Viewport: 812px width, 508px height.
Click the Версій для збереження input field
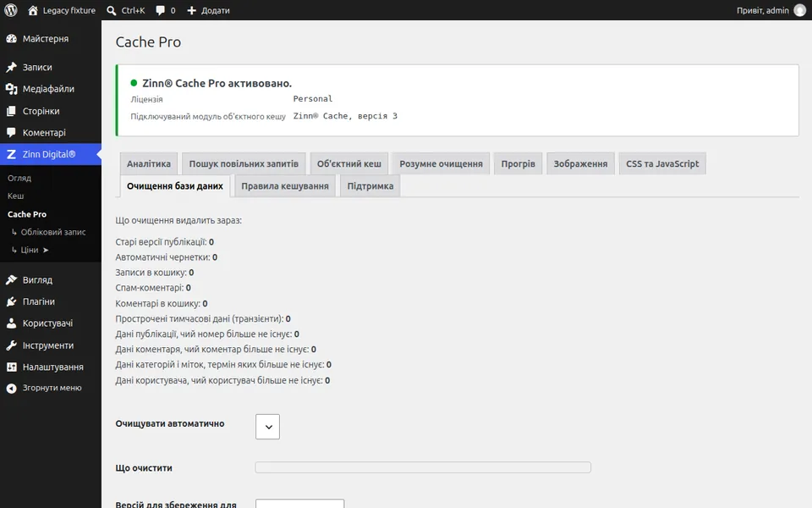point(299,504)
